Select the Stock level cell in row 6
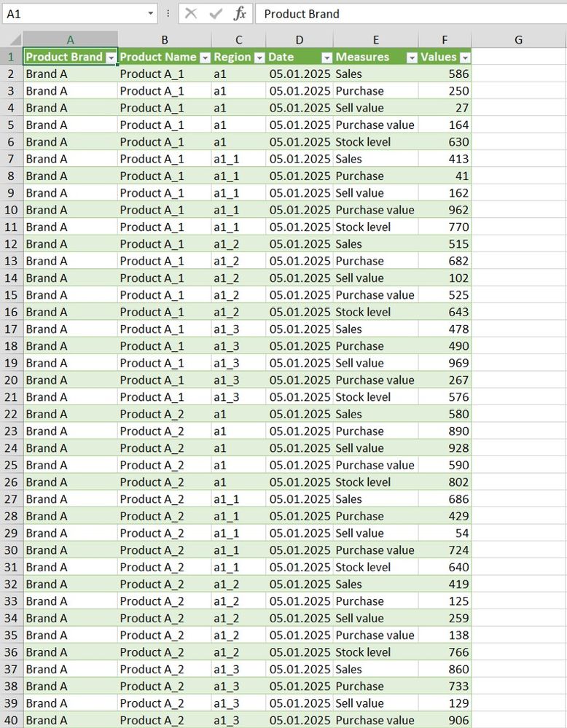Screen dimensions: 567x728 [x=375, y=142]
